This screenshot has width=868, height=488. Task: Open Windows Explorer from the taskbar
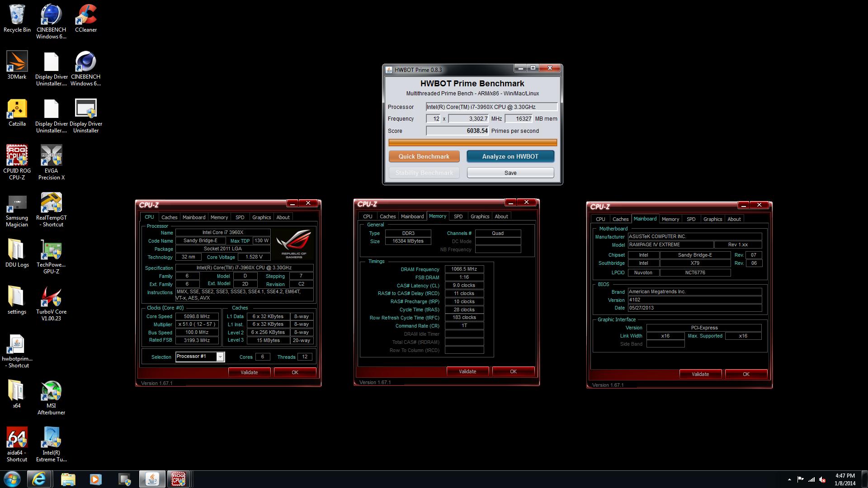68,479
